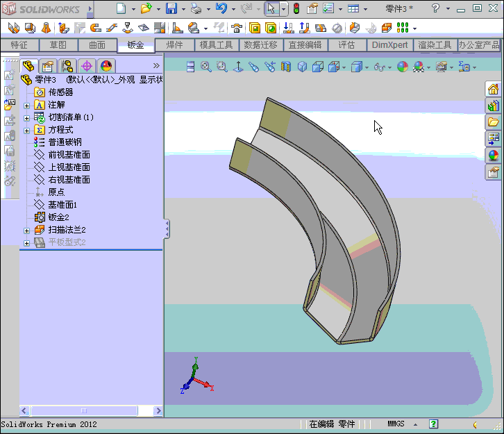504x434 pixels.
Task: Open the 曲面 tab
Action: tap(97, 45)
